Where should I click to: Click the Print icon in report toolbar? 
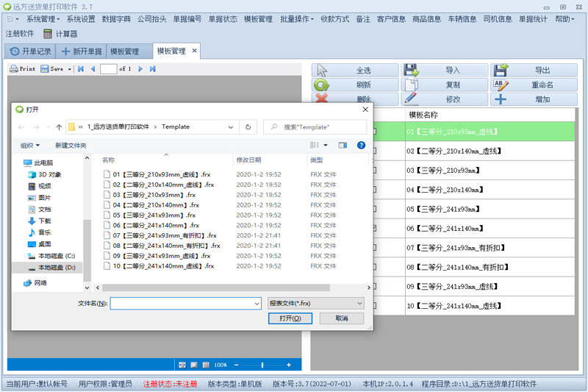tap(22, 68)
